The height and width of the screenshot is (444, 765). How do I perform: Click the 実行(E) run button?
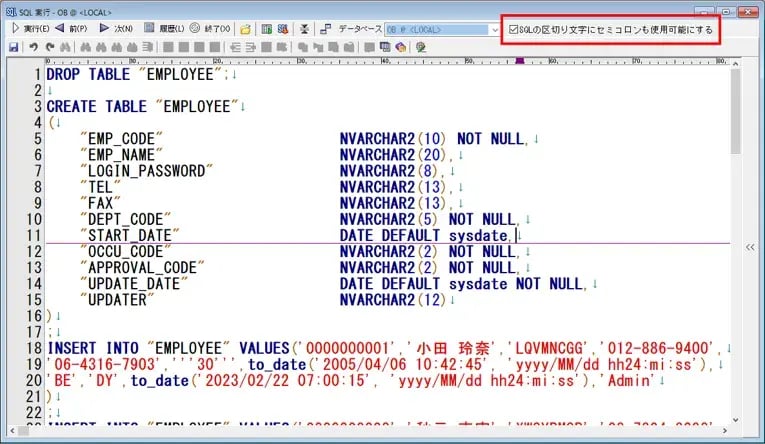pos(30,29)
